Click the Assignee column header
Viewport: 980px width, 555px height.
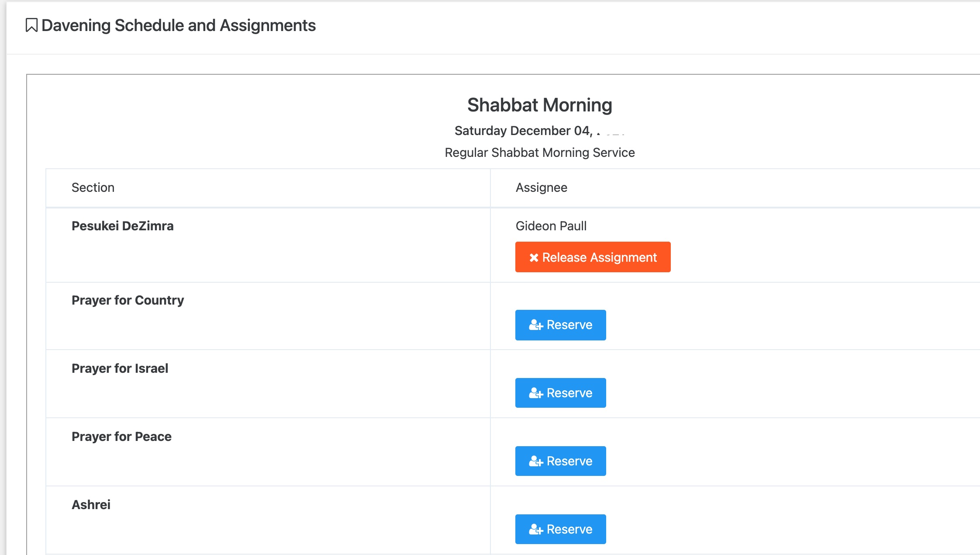(x=541, y=187)
